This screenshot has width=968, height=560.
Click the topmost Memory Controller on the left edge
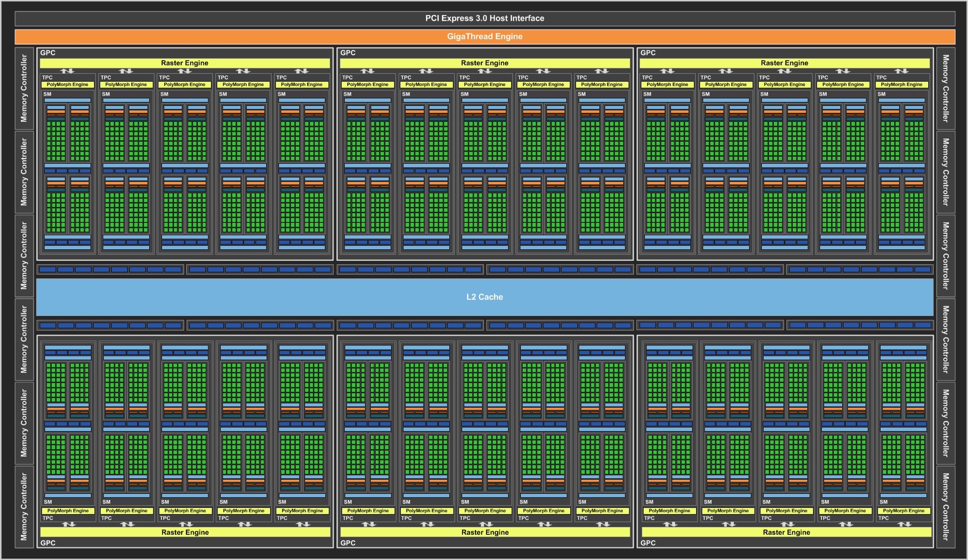pos(24,88)
